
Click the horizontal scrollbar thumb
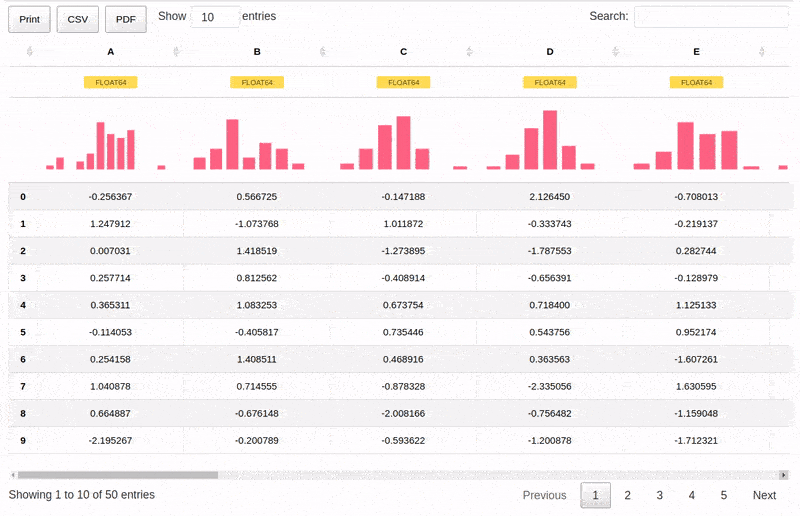118,475
